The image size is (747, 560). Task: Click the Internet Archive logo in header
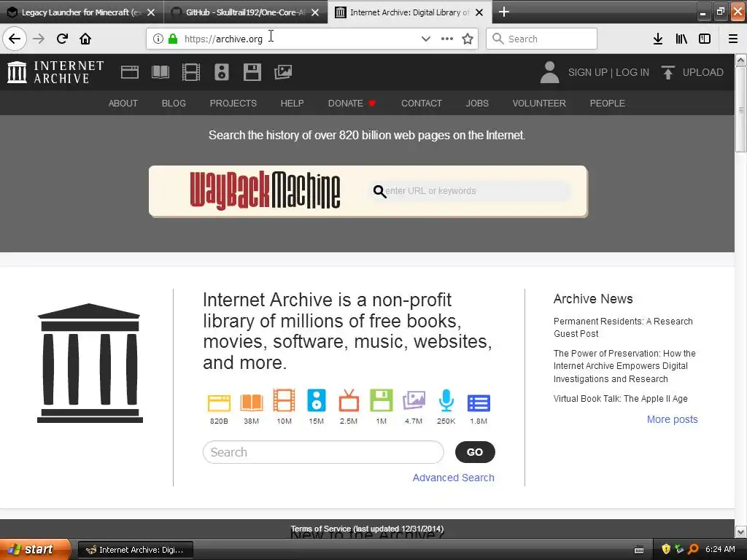coord(55,72)
